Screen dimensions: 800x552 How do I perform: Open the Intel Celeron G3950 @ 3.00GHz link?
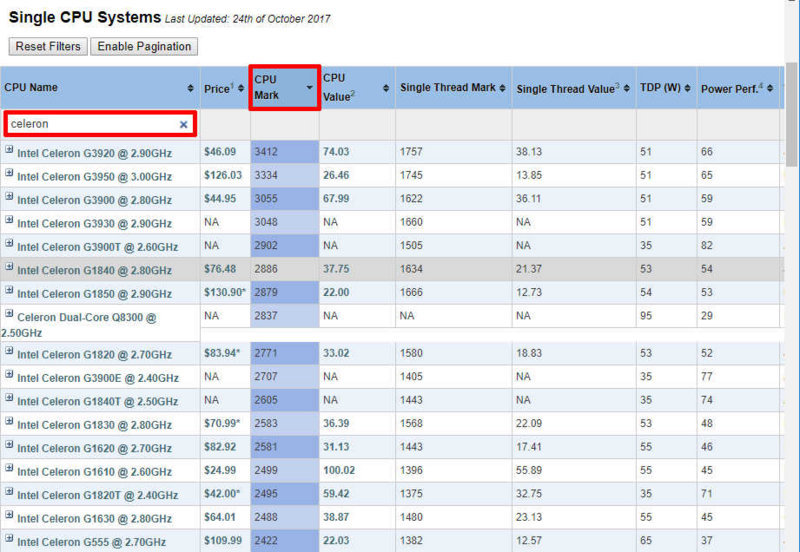click(94, 177)
